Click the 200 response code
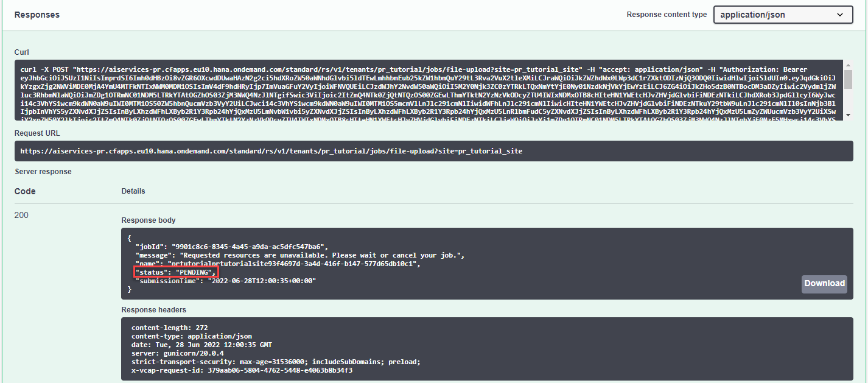The image size is (868, 383). pos(21,216)
